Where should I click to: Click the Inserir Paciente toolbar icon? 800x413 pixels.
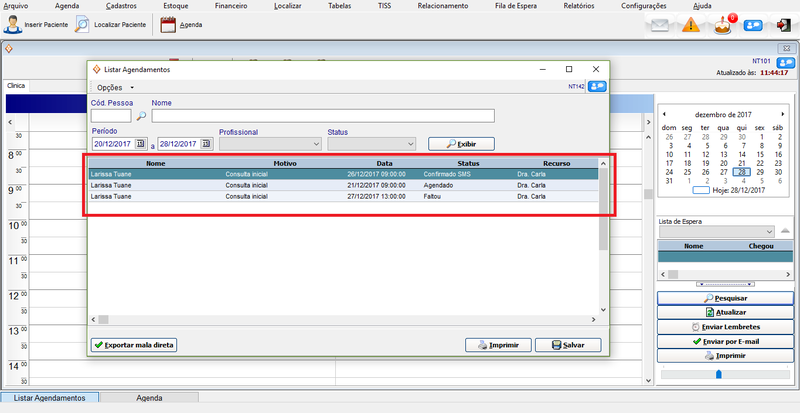pos(13,25)
